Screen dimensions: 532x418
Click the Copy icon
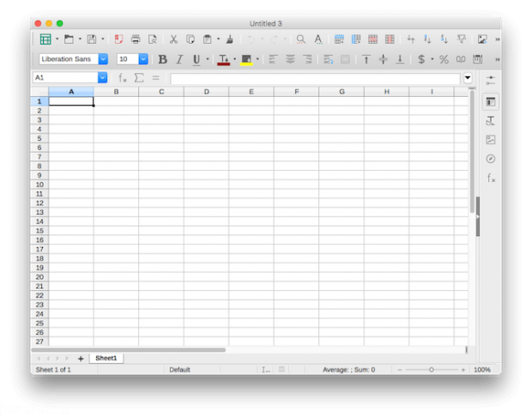click(190, 39)
